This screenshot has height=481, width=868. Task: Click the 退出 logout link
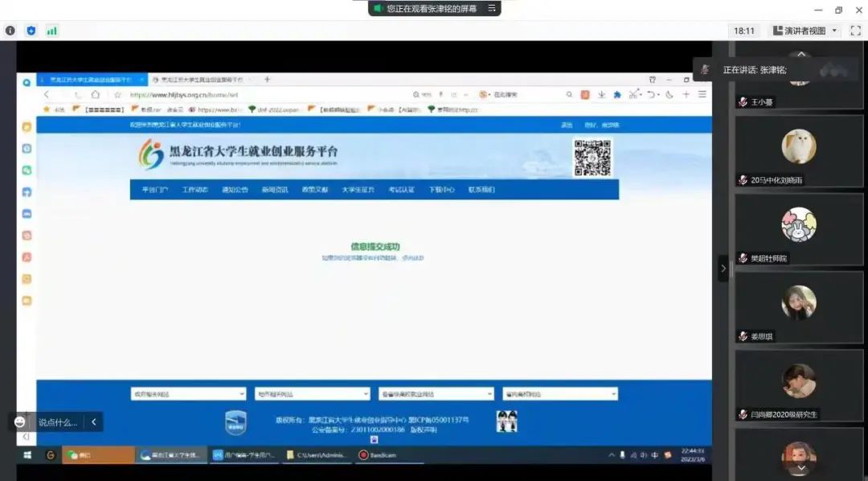pyautogui.click(x=567, y=125)
